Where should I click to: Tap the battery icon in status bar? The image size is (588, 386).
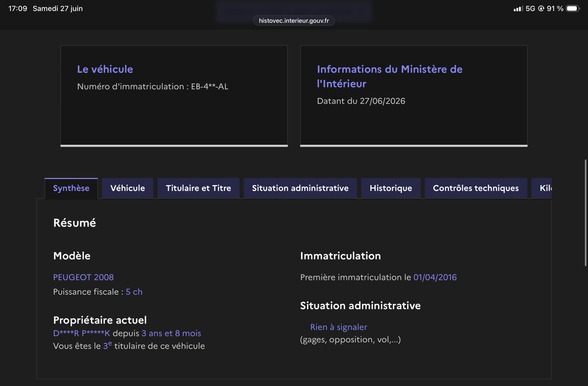point(573,9)
